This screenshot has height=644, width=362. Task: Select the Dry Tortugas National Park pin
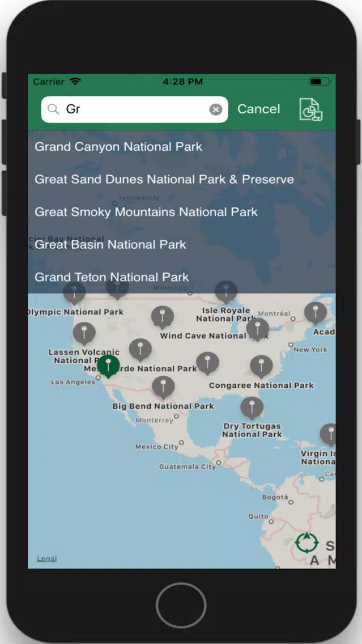pyautogui.click(x=252, y=408)
